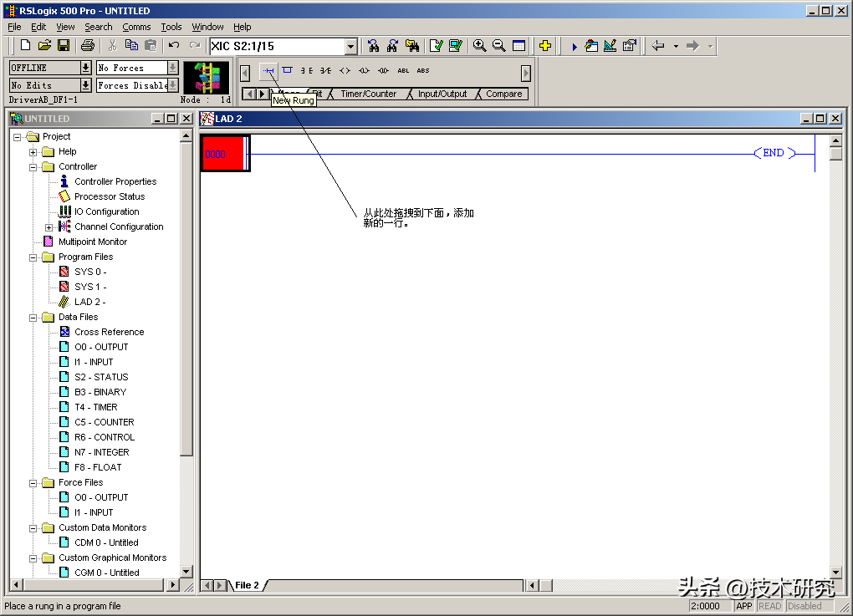Viewport: 853px width, 616px height.
Task: Open the N7 - INTEGER data file
Action: (x=101, y=452)
